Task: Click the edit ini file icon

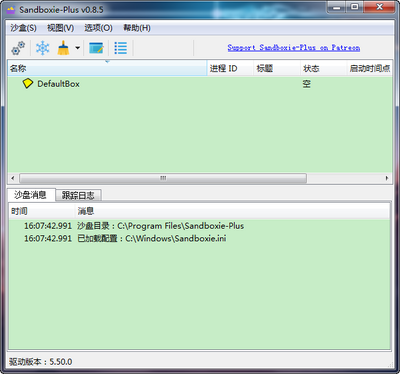Action: click(97, 48)
